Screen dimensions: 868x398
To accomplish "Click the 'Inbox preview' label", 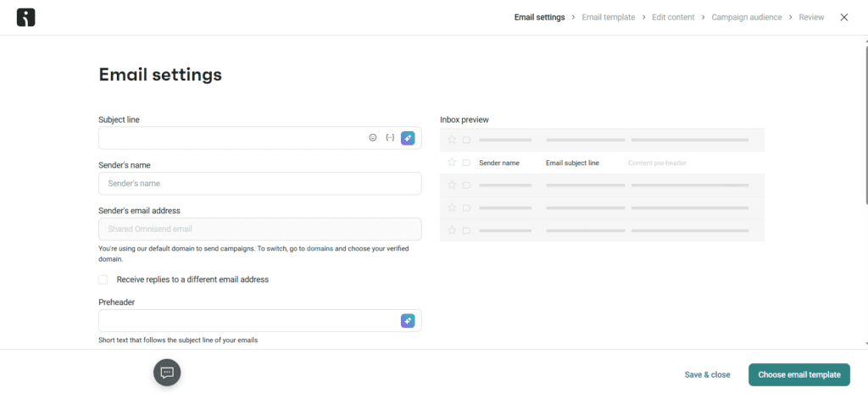I will coord(465,119).
